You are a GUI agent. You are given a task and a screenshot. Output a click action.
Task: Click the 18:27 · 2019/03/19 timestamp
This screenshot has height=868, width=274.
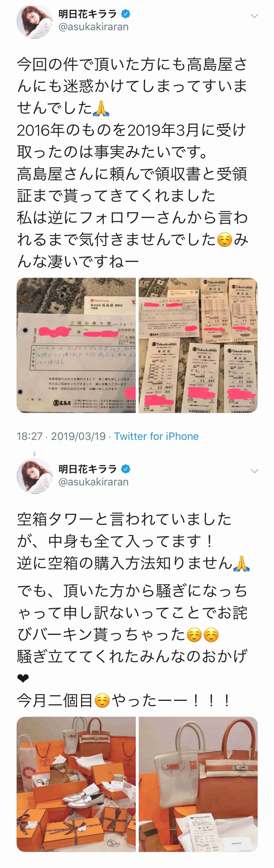pyautogui.click(x=61, y=436)
